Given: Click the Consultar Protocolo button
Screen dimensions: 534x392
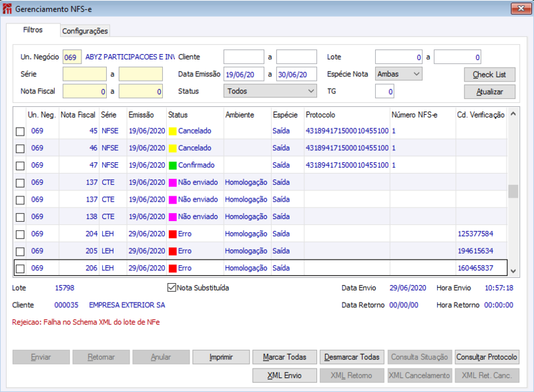Looking at the screenshot, I should tap(487, 357).
